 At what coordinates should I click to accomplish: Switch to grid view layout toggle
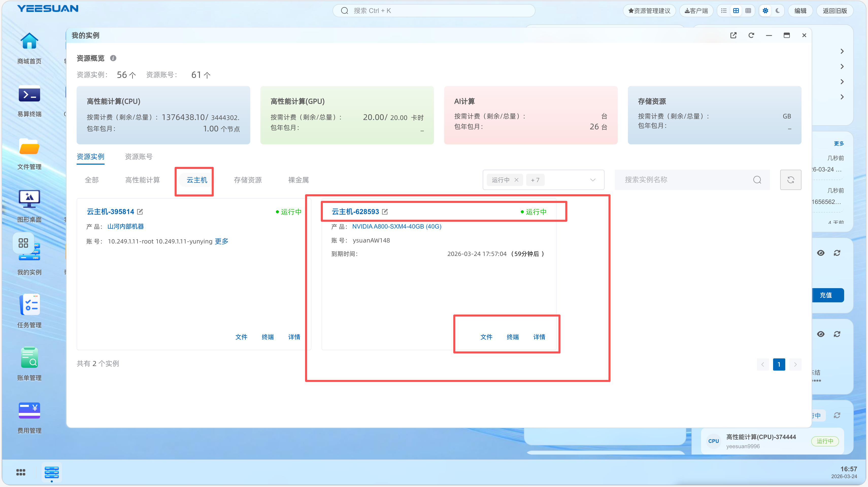click(736, 11)
